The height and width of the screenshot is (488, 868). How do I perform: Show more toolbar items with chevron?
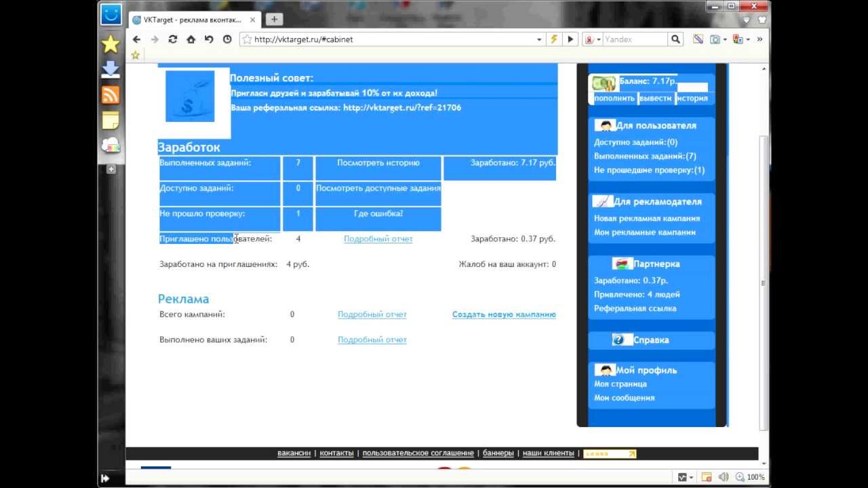(x=759, y=39)
